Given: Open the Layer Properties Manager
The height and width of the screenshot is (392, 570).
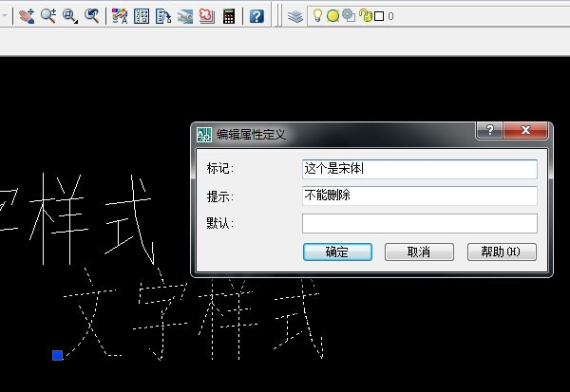Looking at the screenshot, I should [x=295, y=16].
